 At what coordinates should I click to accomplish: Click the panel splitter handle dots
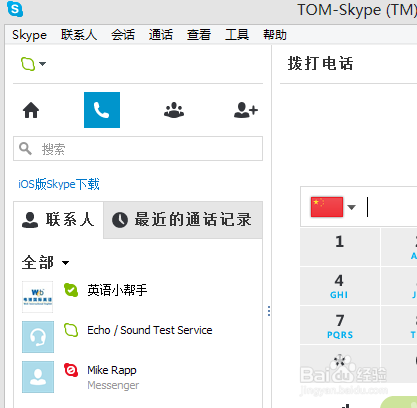pyautogui.click(x=269, y=311)
